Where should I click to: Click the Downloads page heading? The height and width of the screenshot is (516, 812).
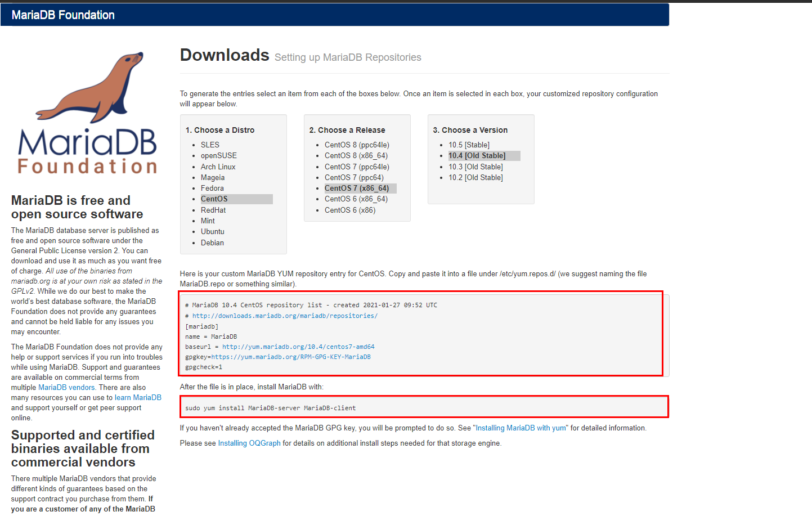[x=225, y=55]
